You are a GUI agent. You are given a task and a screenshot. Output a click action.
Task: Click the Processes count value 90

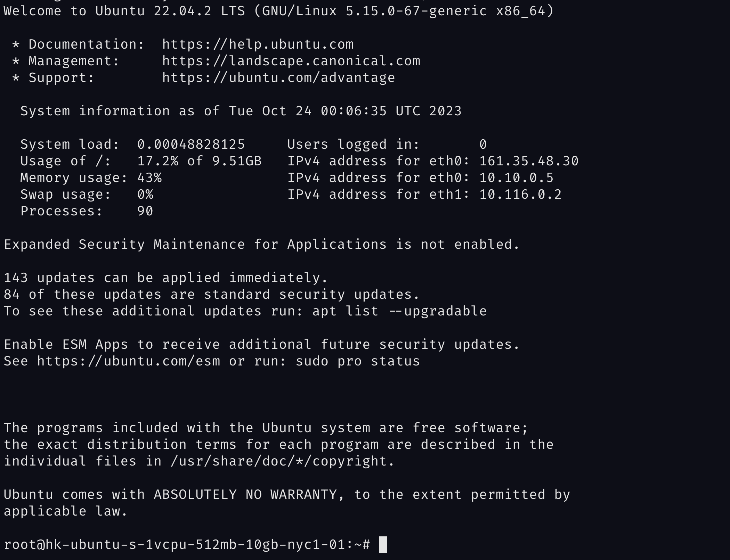click(145, 211)
